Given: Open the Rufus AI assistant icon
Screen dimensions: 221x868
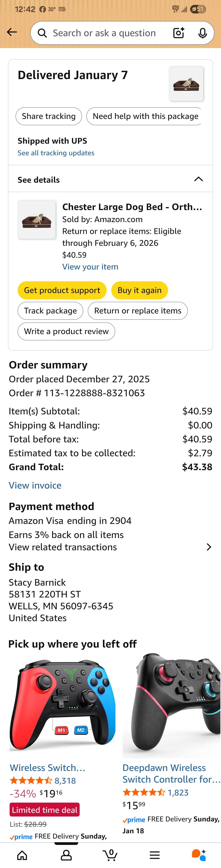Looking at the screenshot, I should 198,855.
